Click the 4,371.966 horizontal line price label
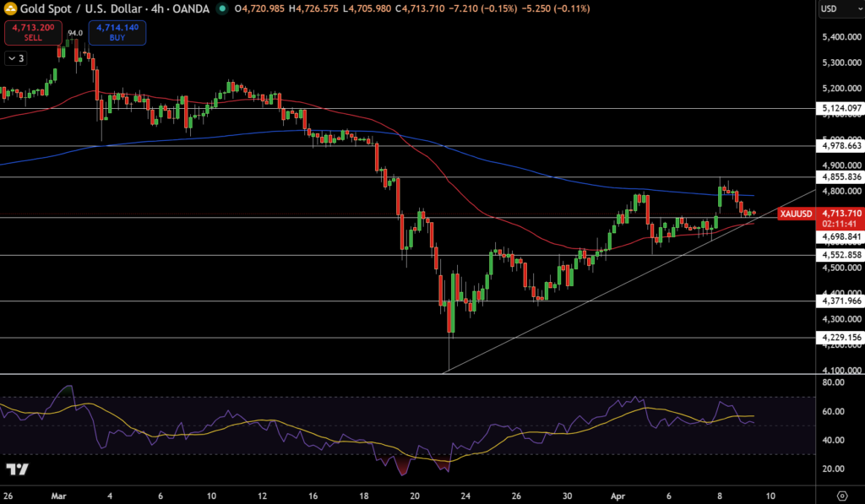The image size is (865, 504). [841, 301]
